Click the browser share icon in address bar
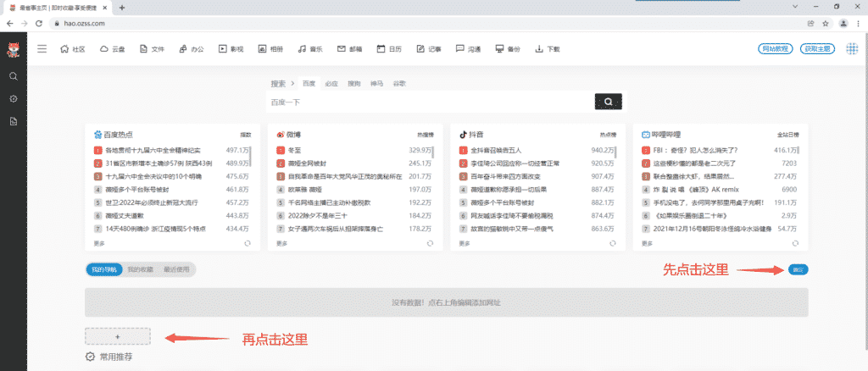868x371 pixels. [x=811, y=24]
